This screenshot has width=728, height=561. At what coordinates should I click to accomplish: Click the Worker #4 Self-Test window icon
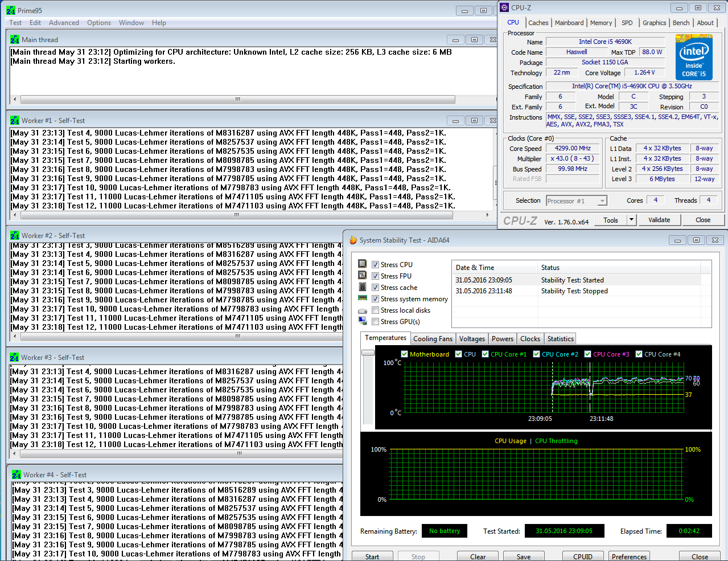pos(17,475)
